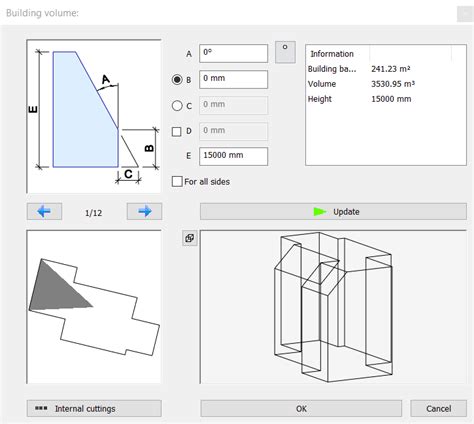474x424 pixels.
Task: Click Cancel to discard changes
Action: (x=439, y=409)
